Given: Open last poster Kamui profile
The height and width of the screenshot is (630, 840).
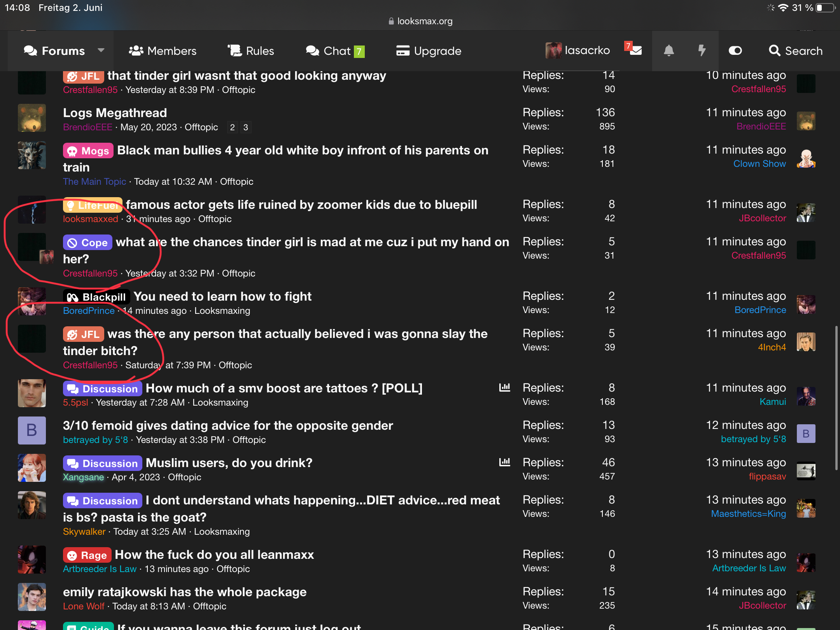Looking at the screenshot, I should click(773, 402).
